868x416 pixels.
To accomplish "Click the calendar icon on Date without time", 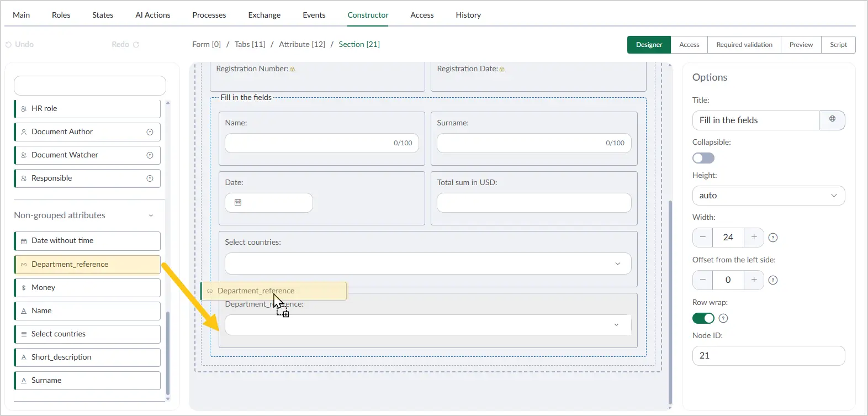I will [x=24, y=241].
